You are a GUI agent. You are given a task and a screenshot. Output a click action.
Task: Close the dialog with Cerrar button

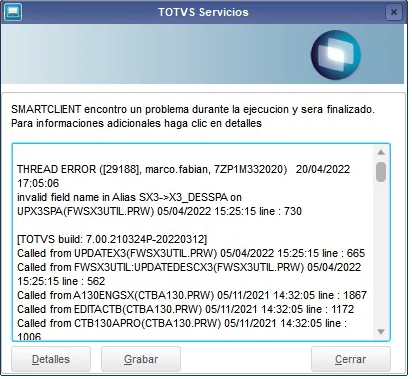coord(350,359)
